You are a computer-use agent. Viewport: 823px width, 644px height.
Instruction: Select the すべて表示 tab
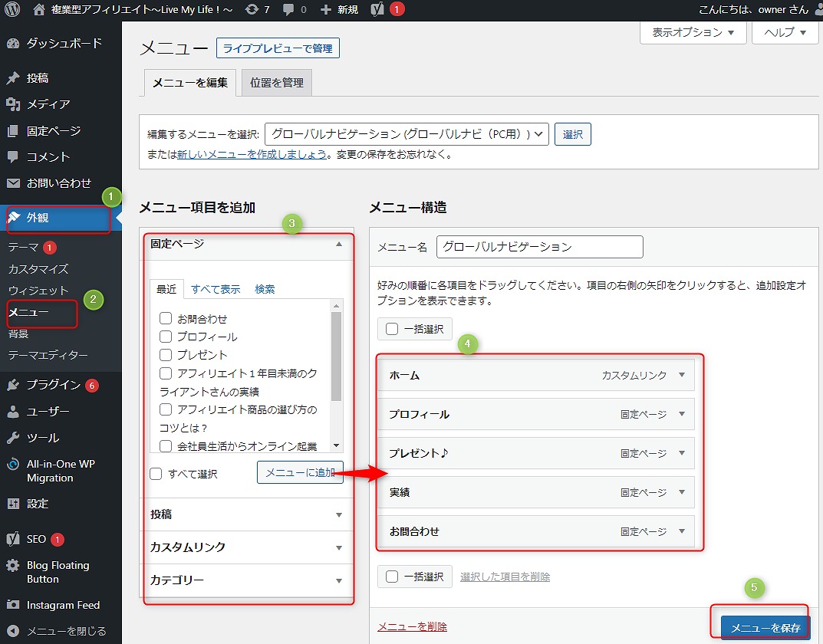click(x=216, y=289)
